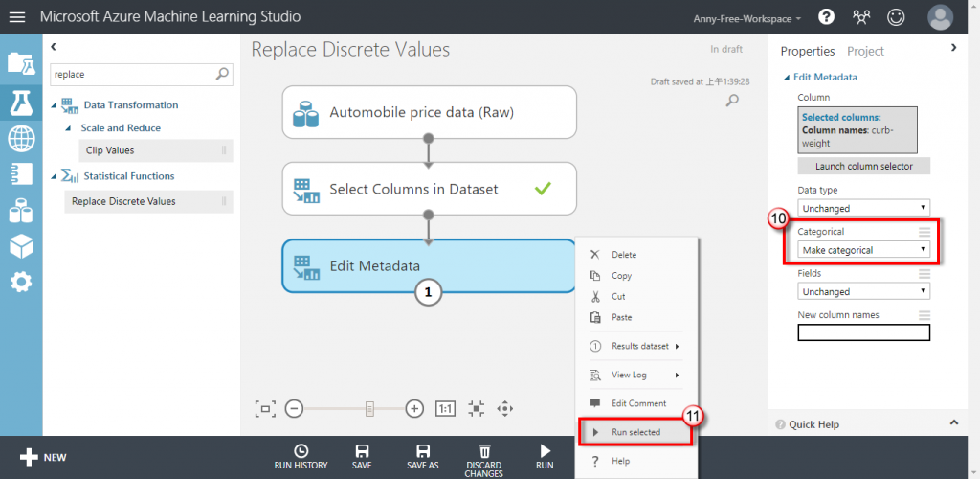
Task: Open Run History from bottom toolbar
Action: click(301, 457)
